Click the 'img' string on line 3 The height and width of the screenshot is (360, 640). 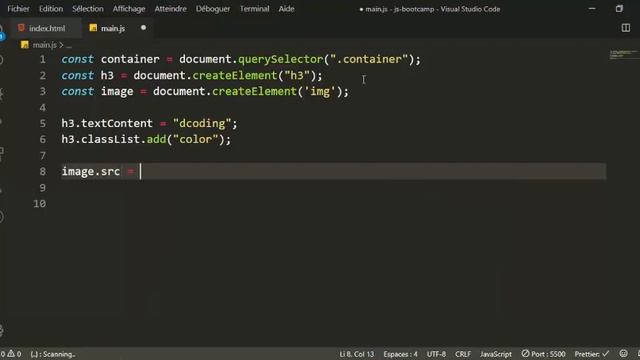[320, 91]
